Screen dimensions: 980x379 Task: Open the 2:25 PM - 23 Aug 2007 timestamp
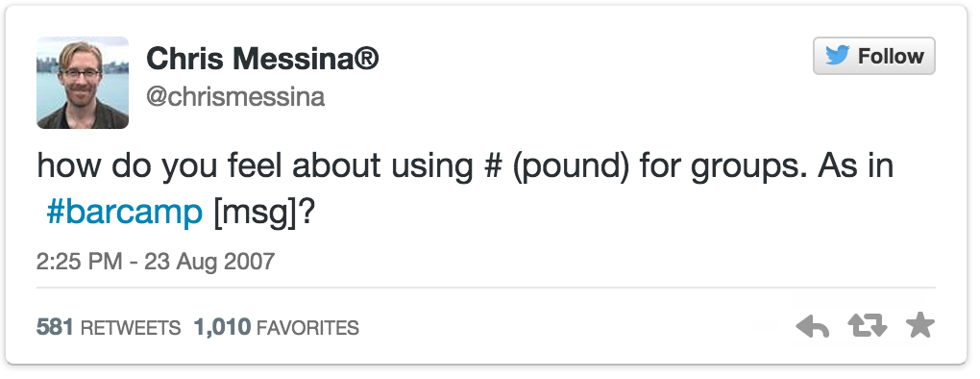(x=156, y=260)
